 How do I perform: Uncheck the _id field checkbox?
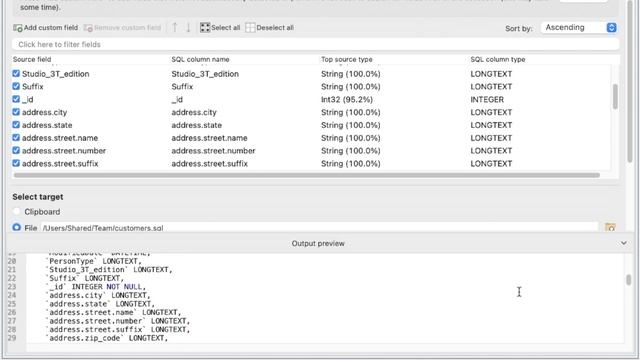click(x=16, y=99)
